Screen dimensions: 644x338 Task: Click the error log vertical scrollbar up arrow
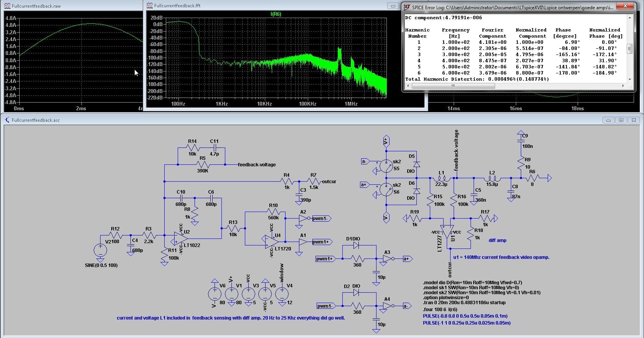pyautogui.click(x=629, y=18)
